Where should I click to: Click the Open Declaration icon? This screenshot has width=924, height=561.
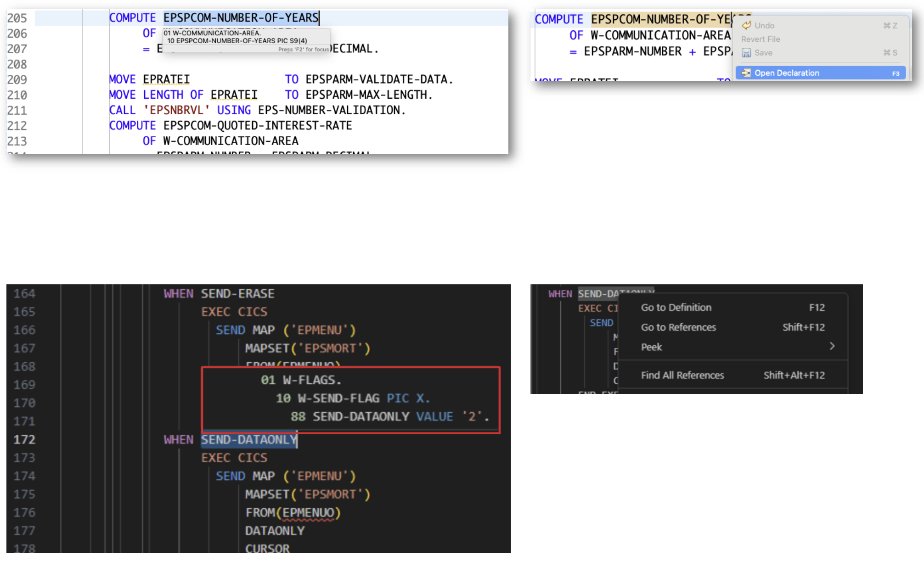746,73
